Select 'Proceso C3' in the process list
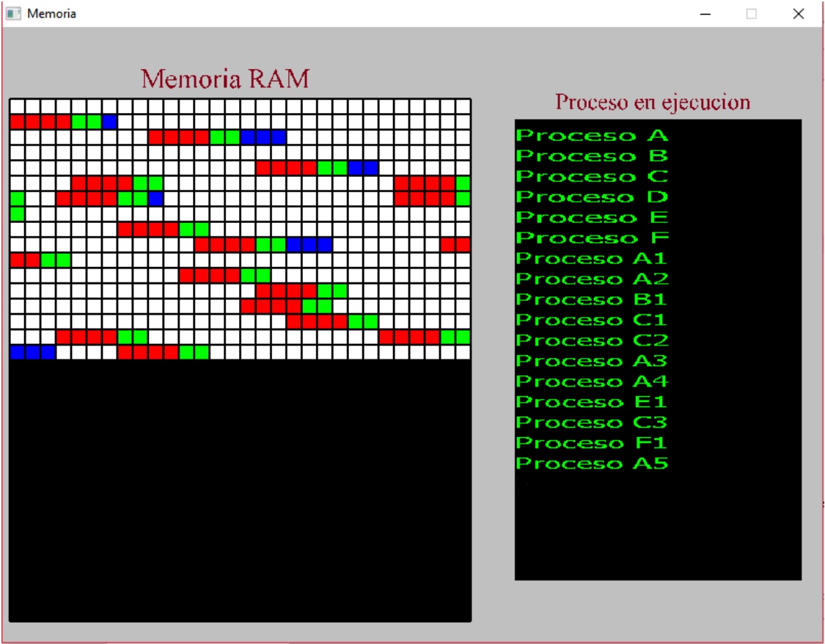 click(592, 422)
